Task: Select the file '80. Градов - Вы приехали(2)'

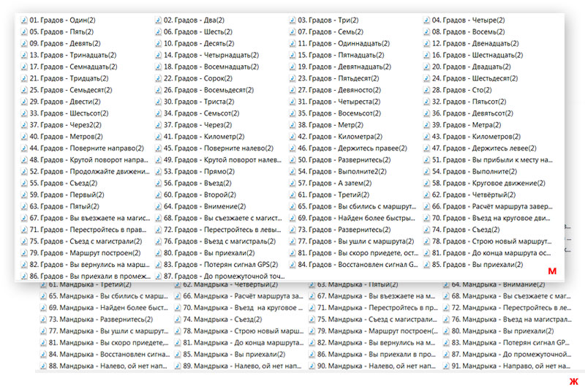Action: [205, 253]
